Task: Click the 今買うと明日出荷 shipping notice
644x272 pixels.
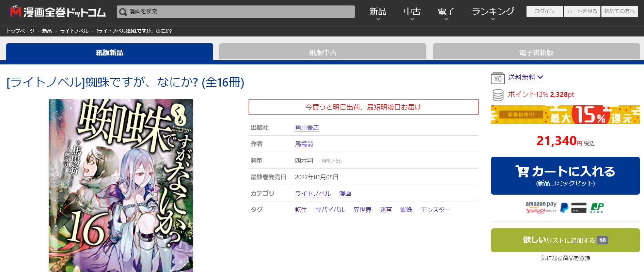Action: point(363,107)
